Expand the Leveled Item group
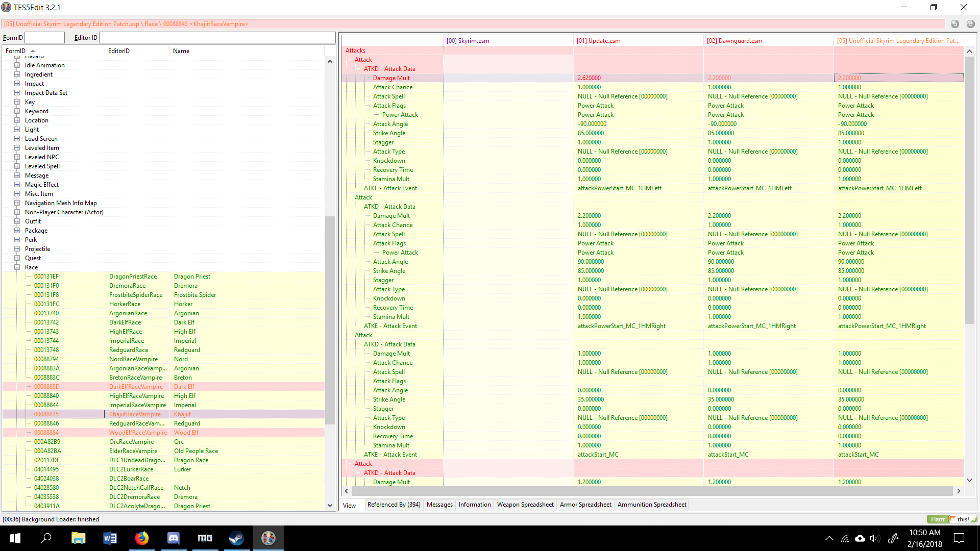Image resolution: width=980 pixels, height=551 pixels. pyautogui.click(x=17, y=148)
